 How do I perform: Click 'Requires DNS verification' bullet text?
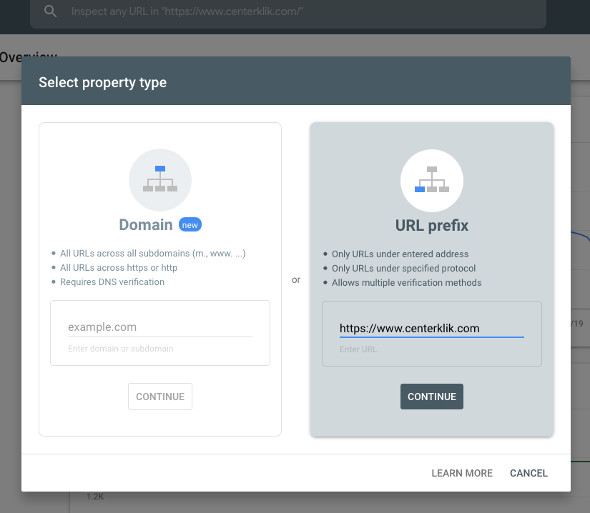pyautogui.click(x=112, y=282)
